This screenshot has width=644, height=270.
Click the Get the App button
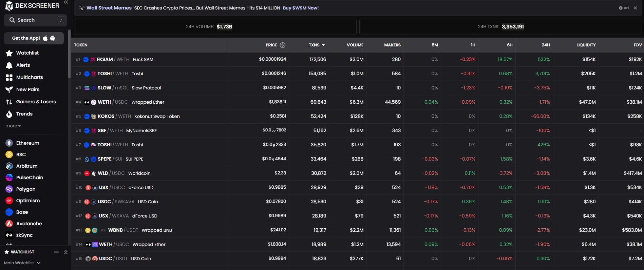(34, 38)
